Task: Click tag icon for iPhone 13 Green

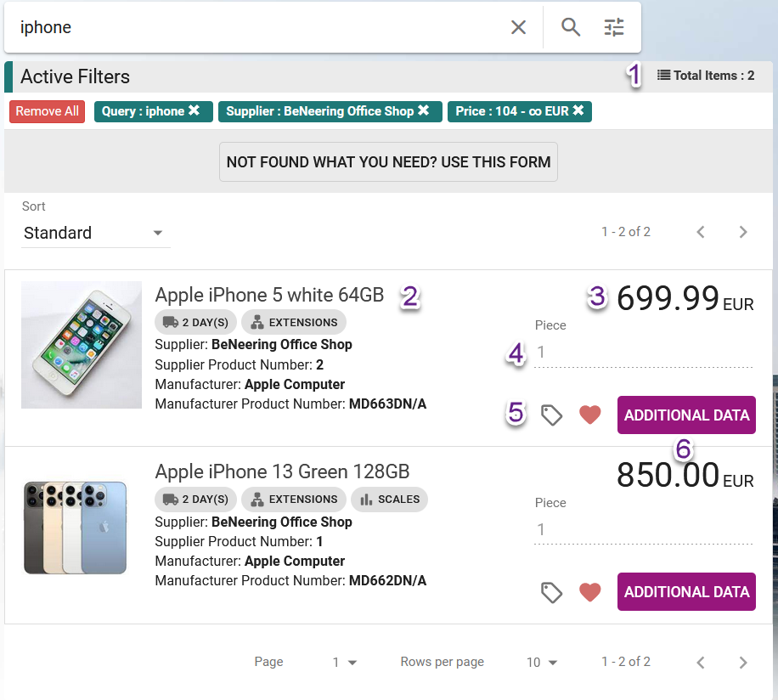Action: click(552, 592)
